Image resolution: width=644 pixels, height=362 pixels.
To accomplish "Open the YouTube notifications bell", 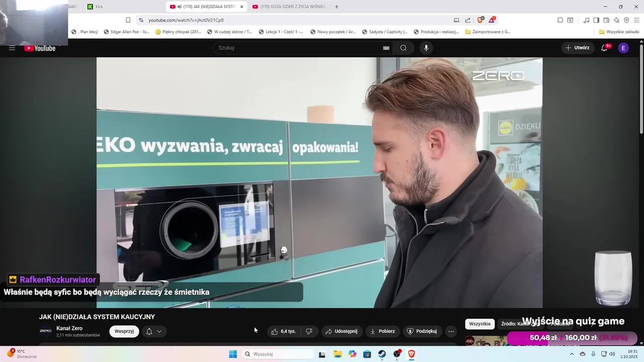I will (x=604, y=48).
